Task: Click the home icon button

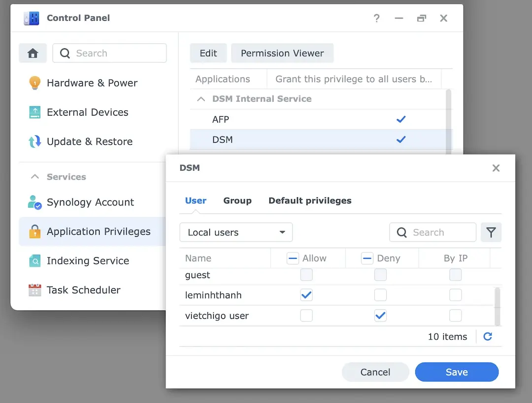Action: click(x=33, y=53)
